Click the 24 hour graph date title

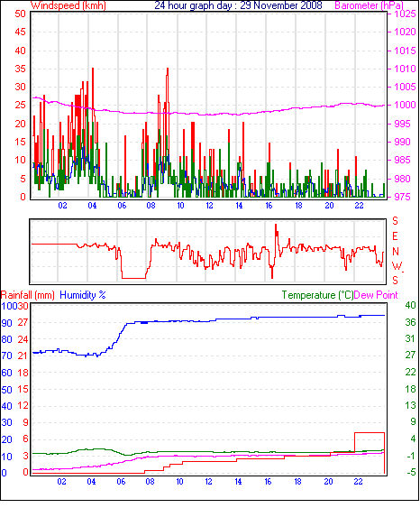point(239,5)
